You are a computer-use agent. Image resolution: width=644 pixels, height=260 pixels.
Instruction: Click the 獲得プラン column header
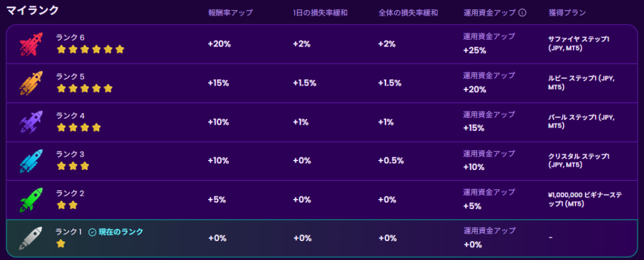click(566, 13)
